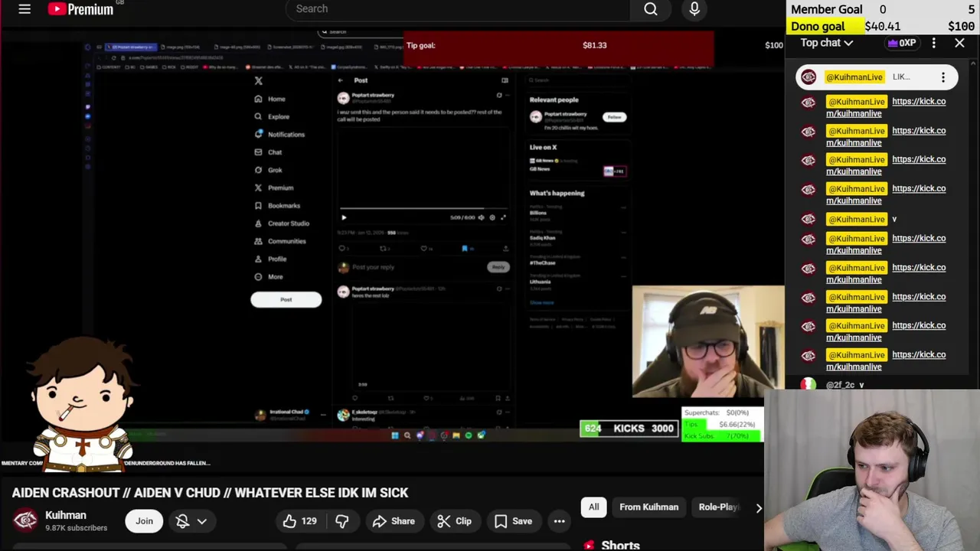Like the video with 129 likes
The image size is (980, 551).
click(x=299, y=521)
